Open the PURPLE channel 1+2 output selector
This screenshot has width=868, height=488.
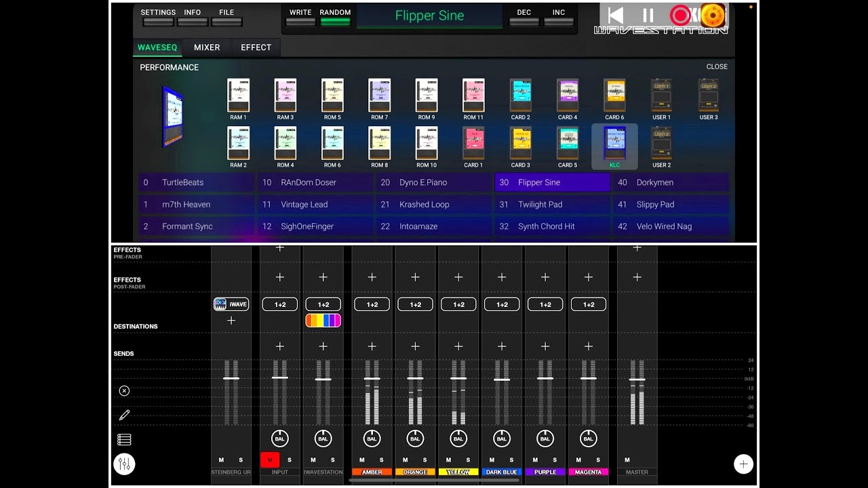point(545,304)
